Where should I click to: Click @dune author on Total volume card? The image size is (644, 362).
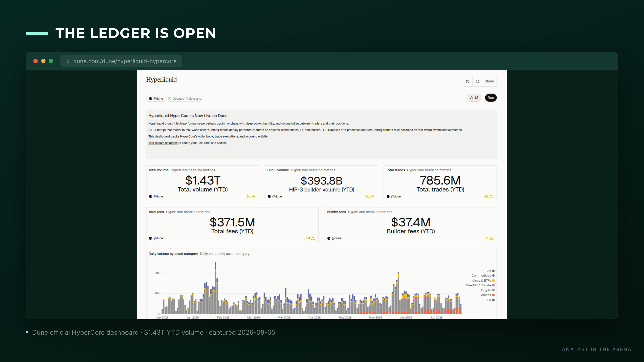(156, 196)
